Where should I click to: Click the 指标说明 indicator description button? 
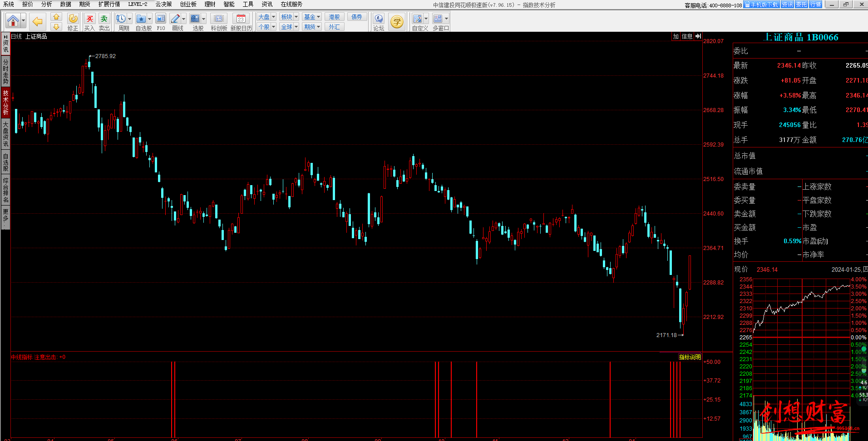click(690, 357)
